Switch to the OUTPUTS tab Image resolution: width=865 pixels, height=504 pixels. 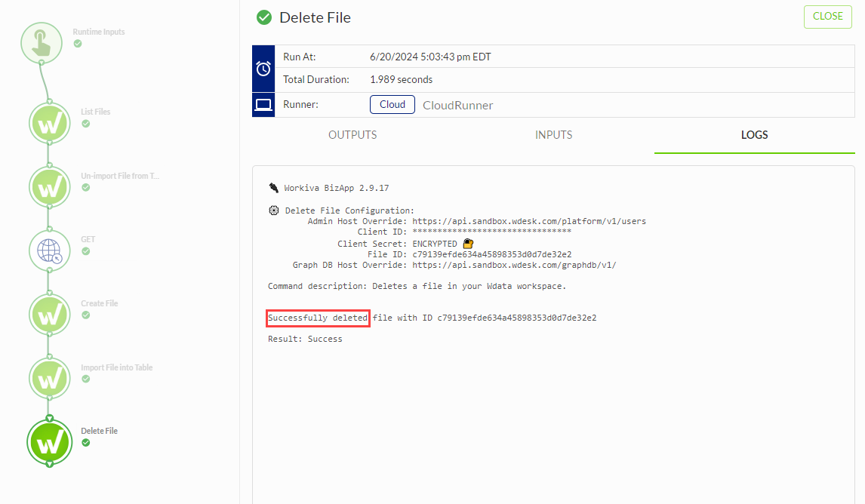click(352, 135)
